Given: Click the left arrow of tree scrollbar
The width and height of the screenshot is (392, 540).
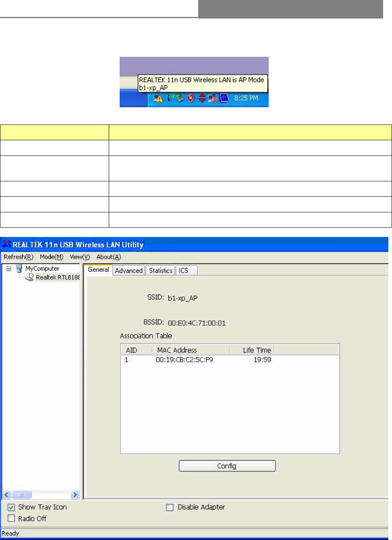Looking at the screenshot, I should click(x=6, y=494).
